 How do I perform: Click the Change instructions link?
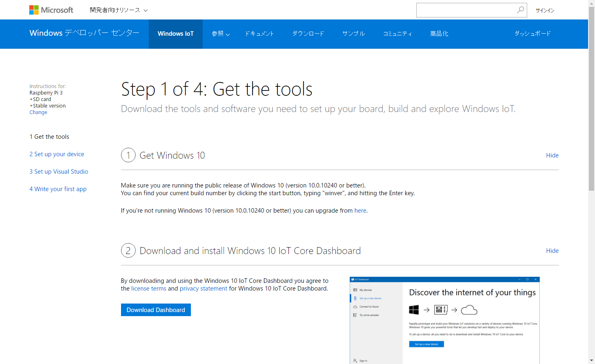coord(38,112)
